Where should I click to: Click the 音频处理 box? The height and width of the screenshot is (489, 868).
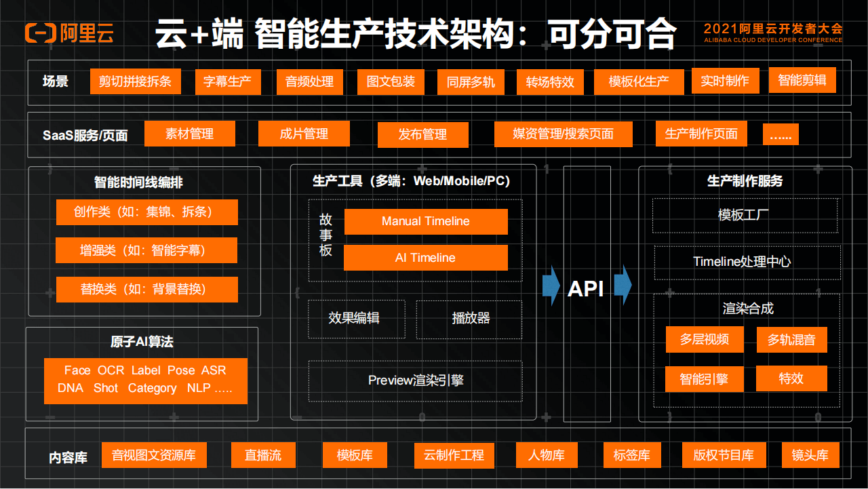tap(309, 82)
